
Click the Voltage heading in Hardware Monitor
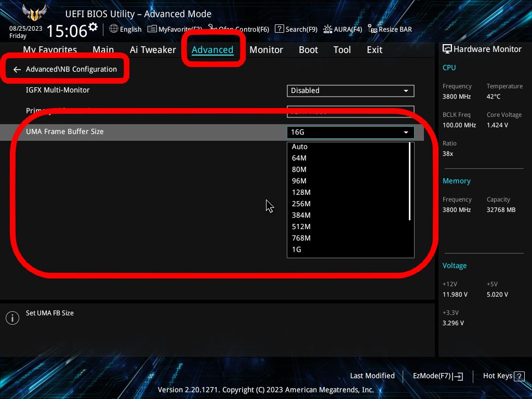pyautogui.click(x=454, y=265)
